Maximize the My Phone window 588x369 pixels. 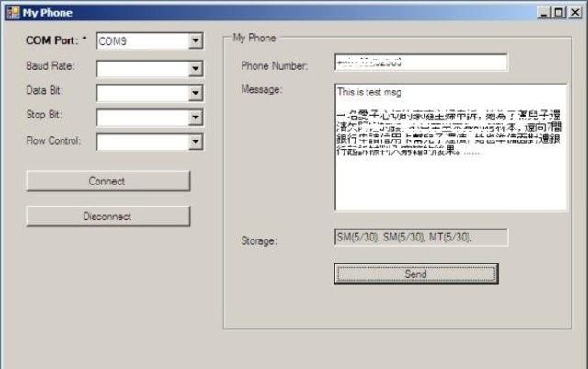tap(559, 13)
